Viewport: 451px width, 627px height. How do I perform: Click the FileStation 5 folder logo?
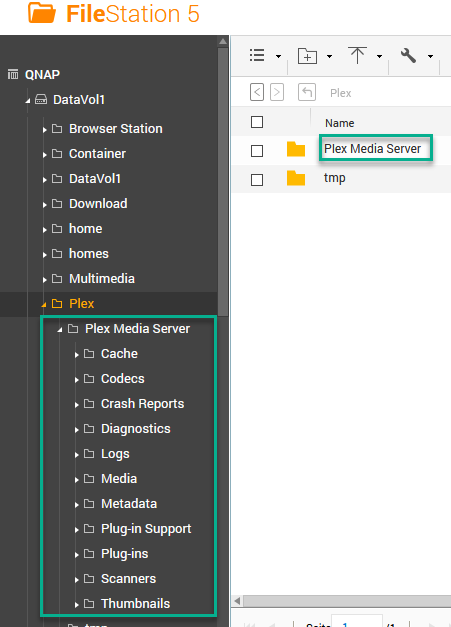(x=42, y=12)
